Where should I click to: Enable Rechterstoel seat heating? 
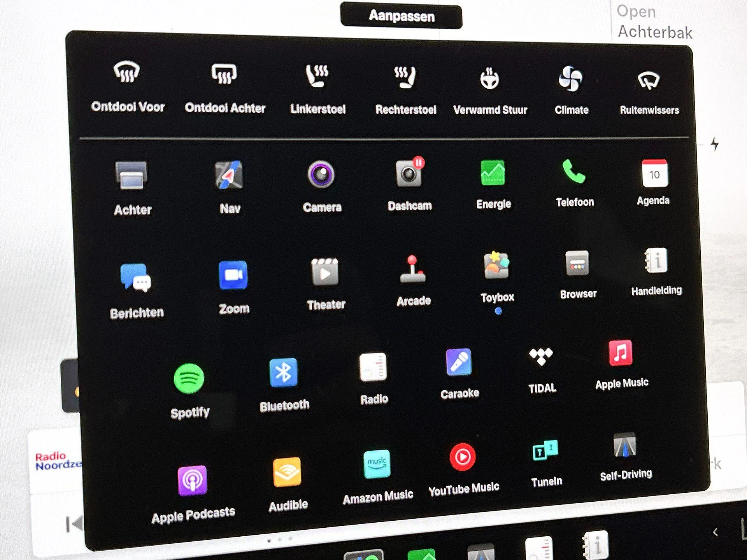pyautogui.click(x=405, y=77)
